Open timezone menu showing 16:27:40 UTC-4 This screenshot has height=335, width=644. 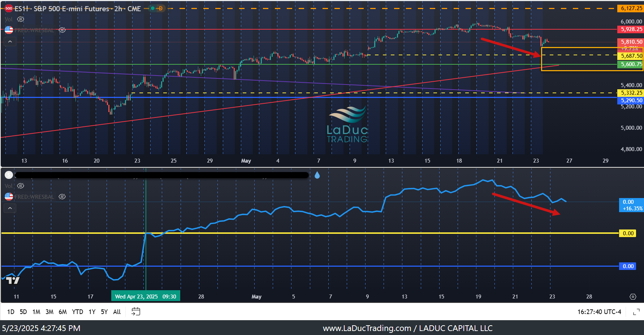599,312
